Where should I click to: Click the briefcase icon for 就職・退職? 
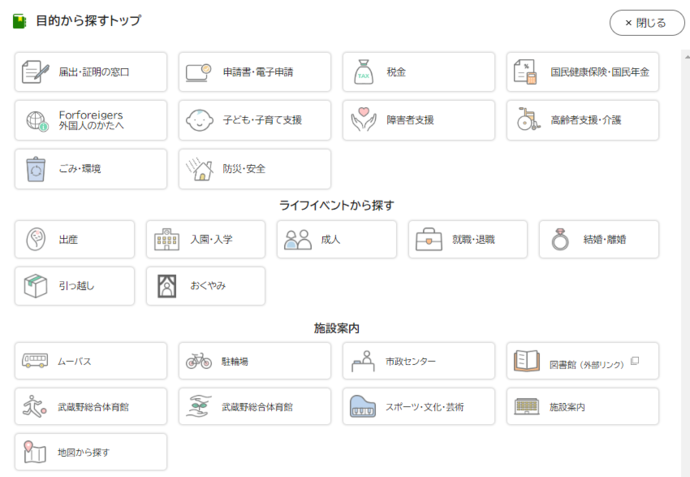[x=429, y=239]
